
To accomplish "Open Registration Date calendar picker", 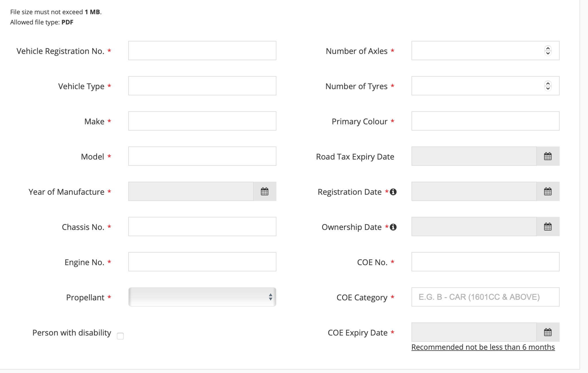I will [x=548, y=191].
